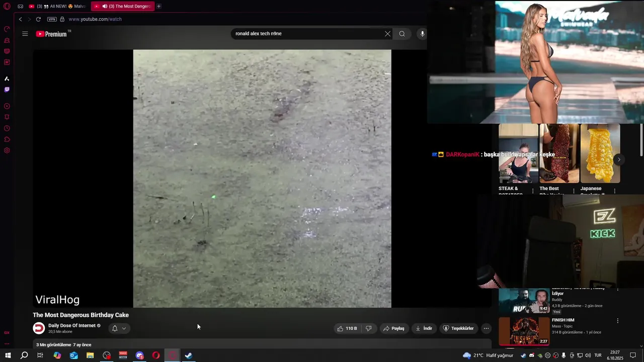Open the Player icon in Opera sidebar
The height and width of the screenshot is (362, 644).
[7, 106]
